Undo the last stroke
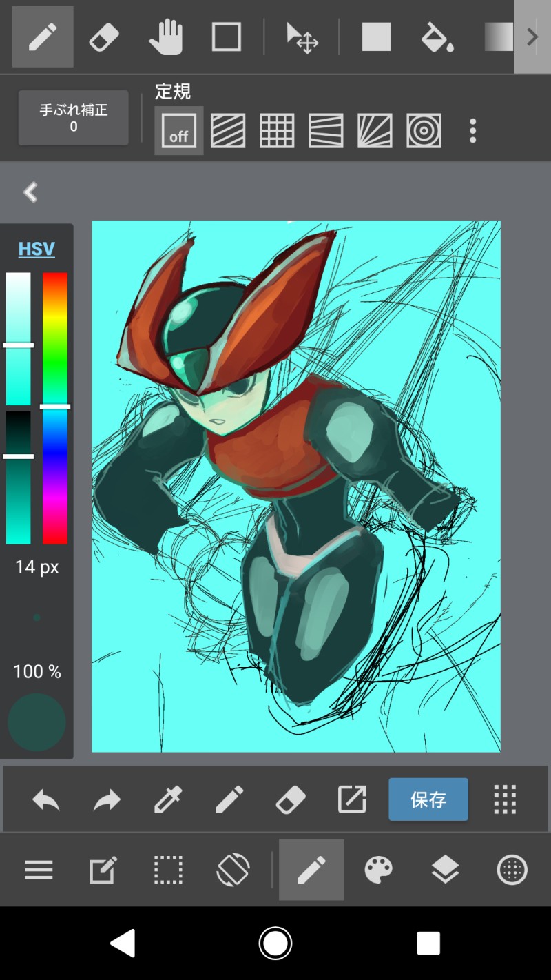Image resolution: width=551 pixels, height=980 pixels. pos(46,799)
